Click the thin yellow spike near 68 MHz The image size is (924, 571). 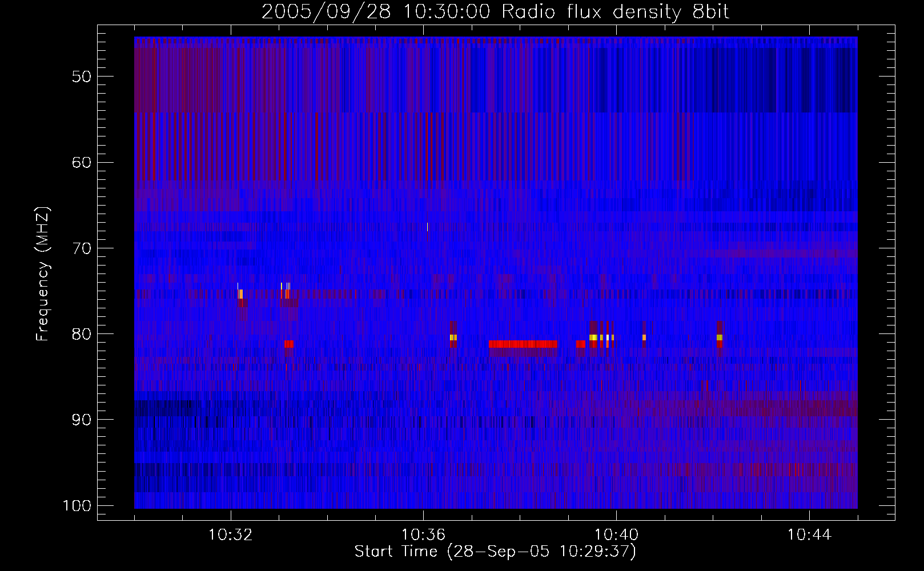point(427,227)
